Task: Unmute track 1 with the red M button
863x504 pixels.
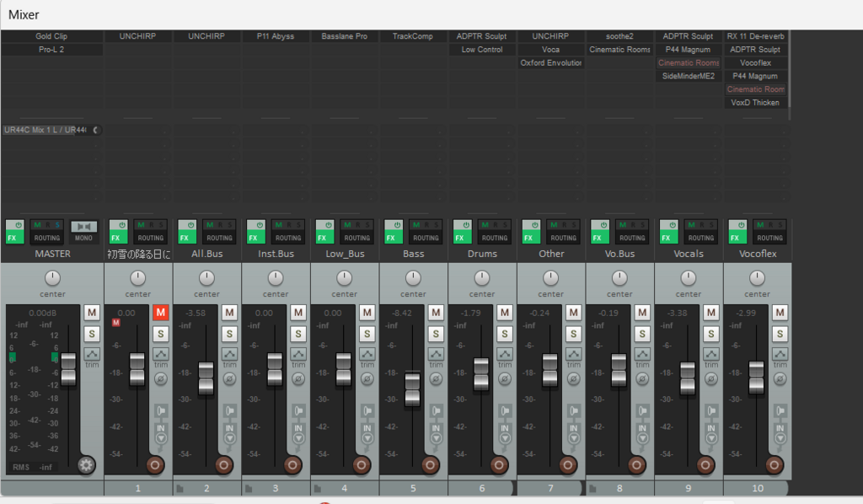Action: click(x=161, y=313)
